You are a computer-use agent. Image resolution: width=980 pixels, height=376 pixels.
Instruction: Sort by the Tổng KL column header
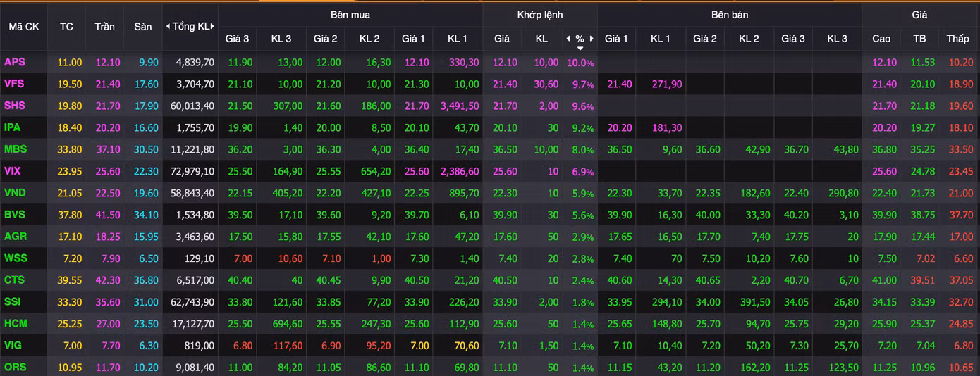point(190,27)
